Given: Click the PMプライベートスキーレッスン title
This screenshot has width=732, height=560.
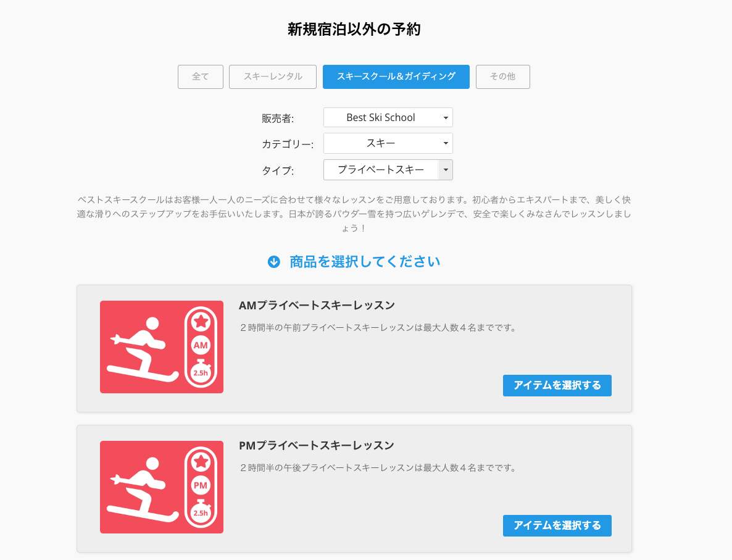Looking at the screenshot, I should (x=317, y=446).
